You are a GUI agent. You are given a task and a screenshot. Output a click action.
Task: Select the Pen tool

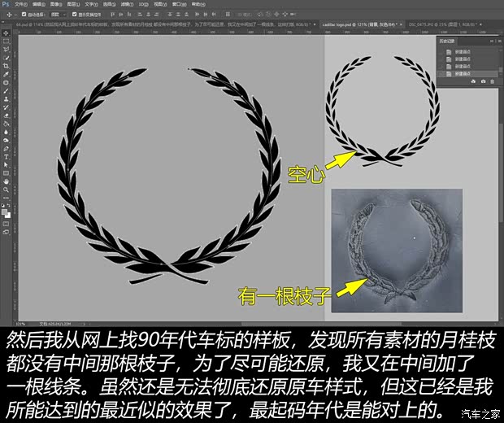pos(7,149)
